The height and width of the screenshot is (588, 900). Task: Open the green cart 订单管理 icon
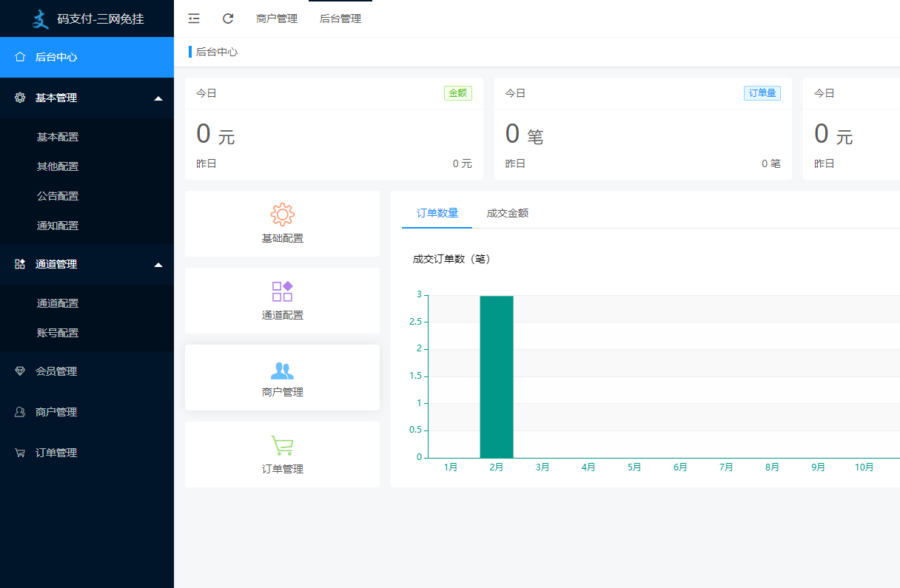tap(282, 446)
